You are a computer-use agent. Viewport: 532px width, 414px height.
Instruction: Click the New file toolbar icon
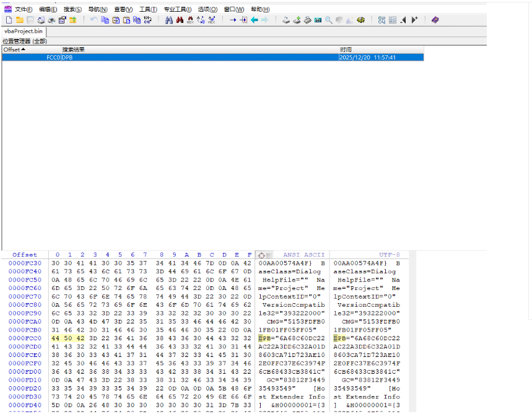[x=9, y=20]
